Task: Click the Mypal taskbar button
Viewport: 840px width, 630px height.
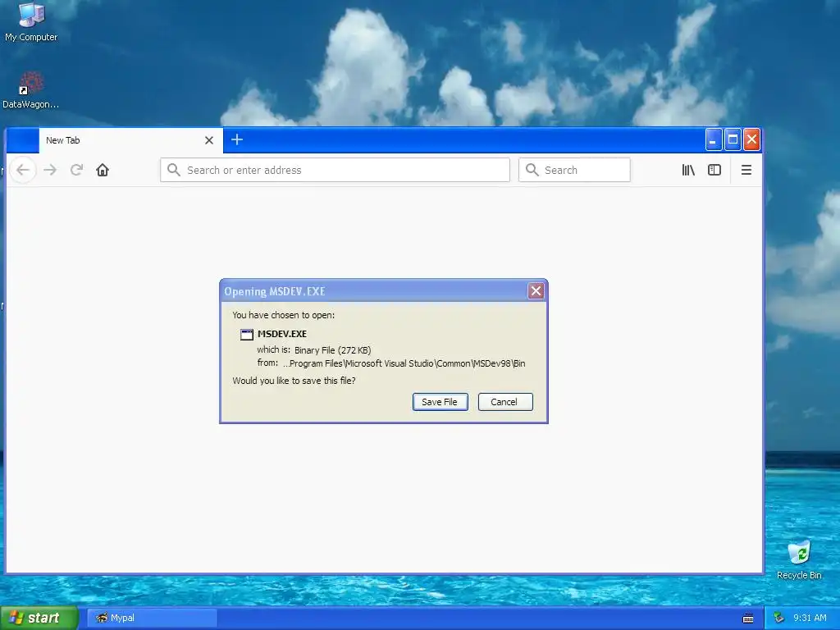Action: pyautogui.click(x=152, y=618)
